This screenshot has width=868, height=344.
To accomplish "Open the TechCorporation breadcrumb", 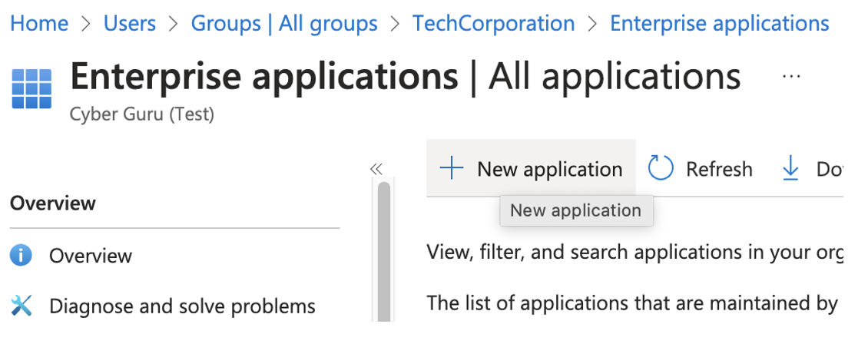I will click(494, 23).
